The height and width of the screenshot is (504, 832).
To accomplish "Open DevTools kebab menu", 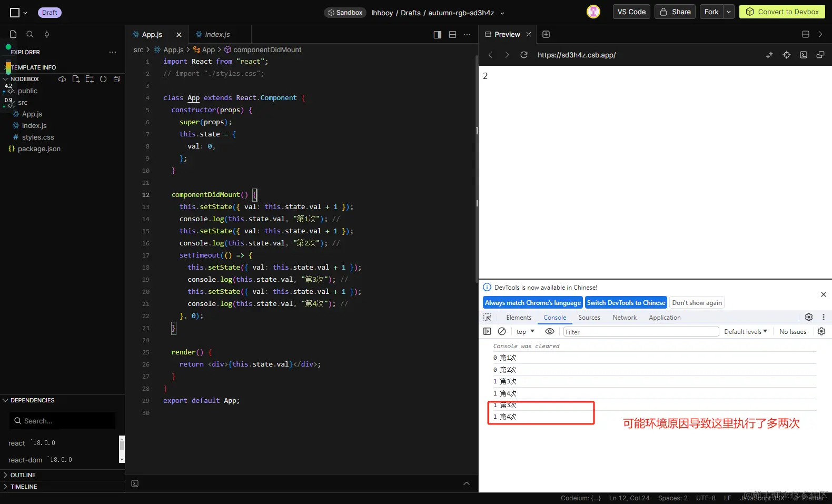I will pyautogui.click(x=824, y=317).
